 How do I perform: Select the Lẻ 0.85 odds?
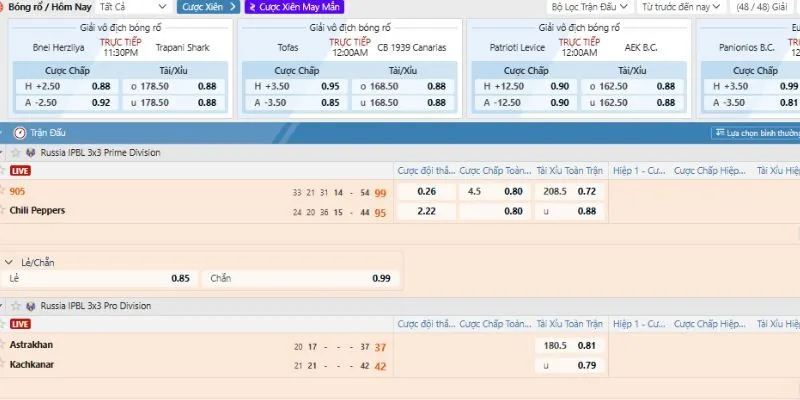tap(100, 278)
